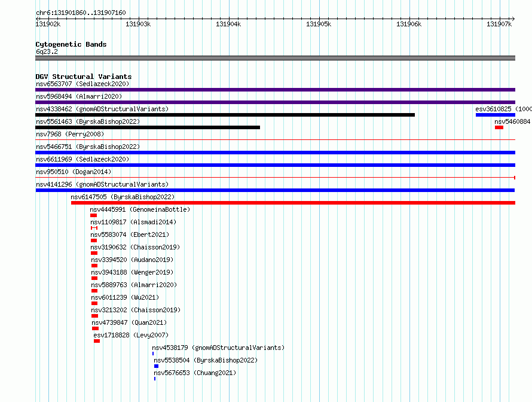Open the nsv1109817 (Alsmadi2014) label

coord(133,222)
